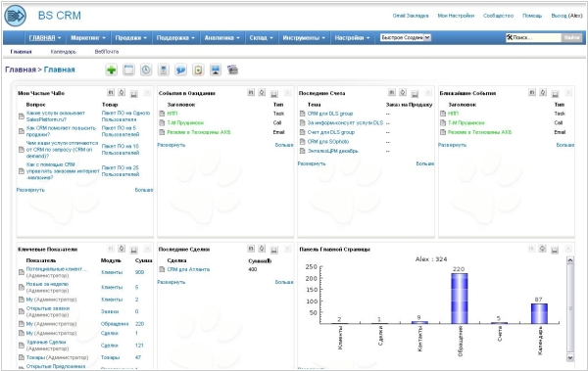
Task: Focus the Поиск search input field
Action: tap(536, 37)
